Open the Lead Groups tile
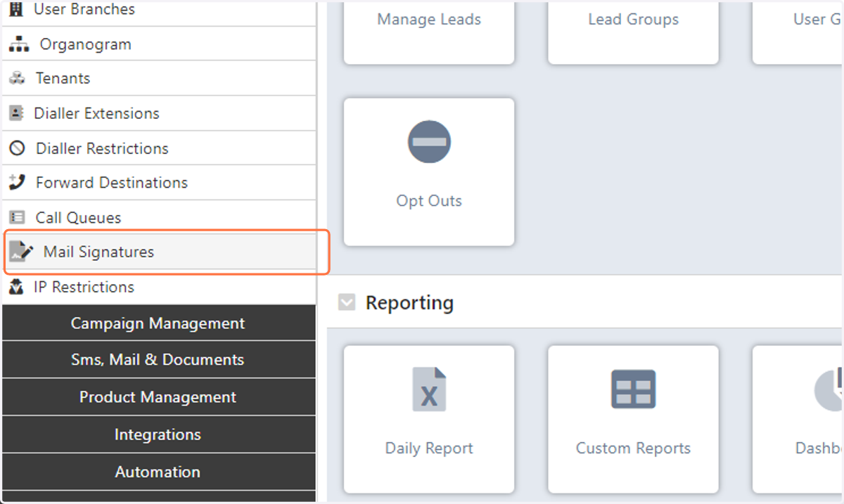Screen dimensions: 844x504 (633, 32)
